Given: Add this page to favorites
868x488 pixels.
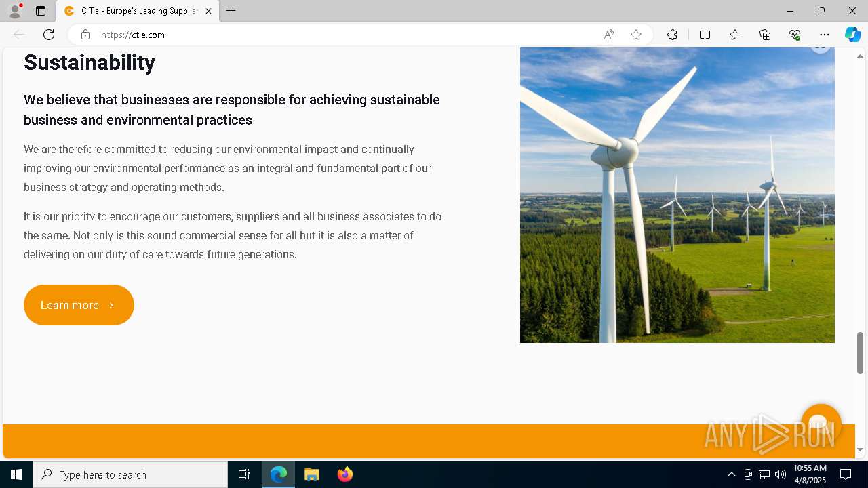Looking at the screenshot, I should (x=636, y=35).
